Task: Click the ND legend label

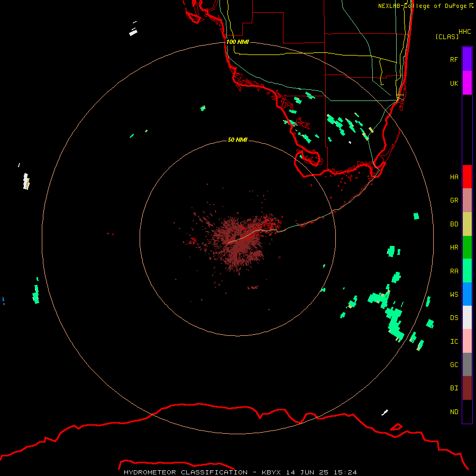Action: point(454,412)
